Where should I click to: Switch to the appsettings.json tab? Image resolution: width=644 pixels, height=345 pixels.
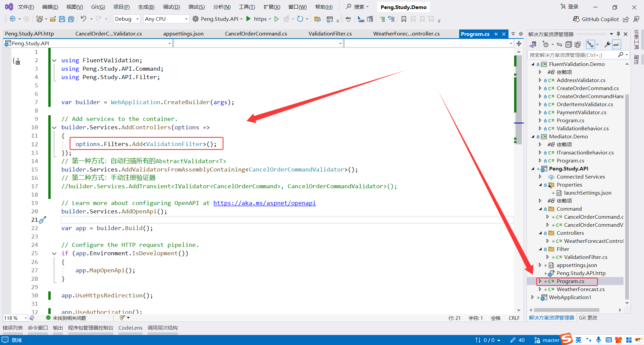coord(183,34)
